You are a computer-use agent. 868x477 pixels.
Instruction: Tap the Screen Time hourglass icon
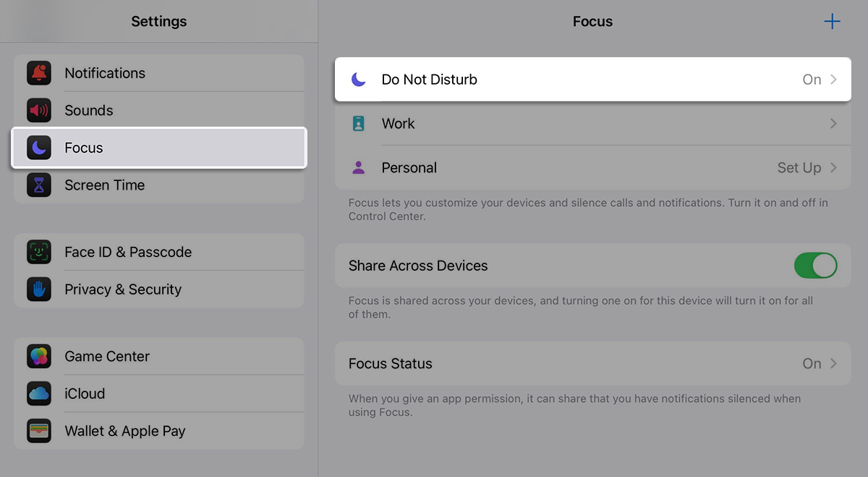pos(39,185)
